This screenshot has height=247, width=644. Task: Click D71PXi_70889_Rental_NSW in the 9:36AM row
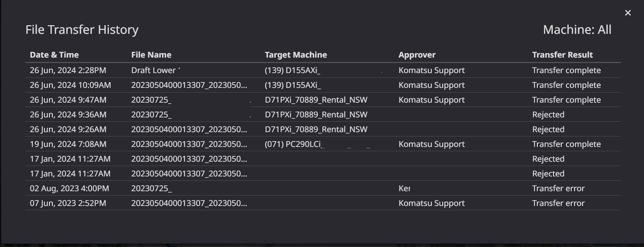pyautogui.click(x=316, y=114)
